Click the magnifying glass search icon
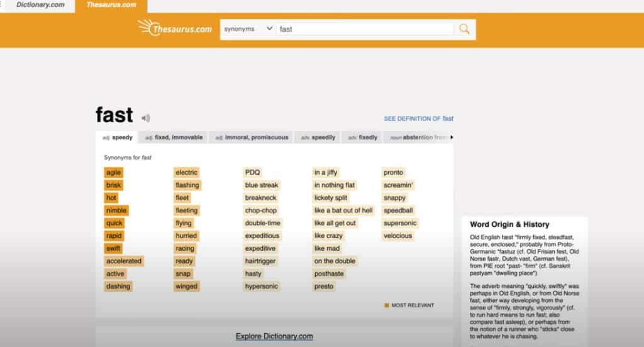This screenshot has height=347, width=644. [464, 29]
